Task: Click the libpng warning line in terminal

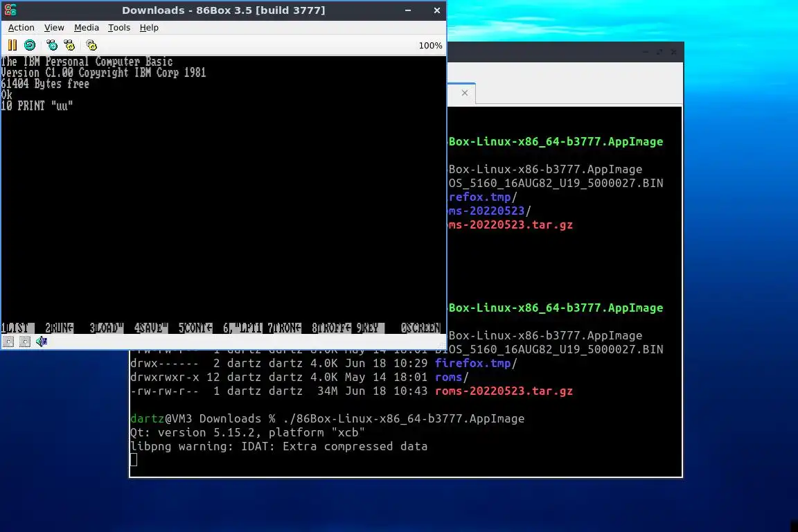Action: pos(279,447)
